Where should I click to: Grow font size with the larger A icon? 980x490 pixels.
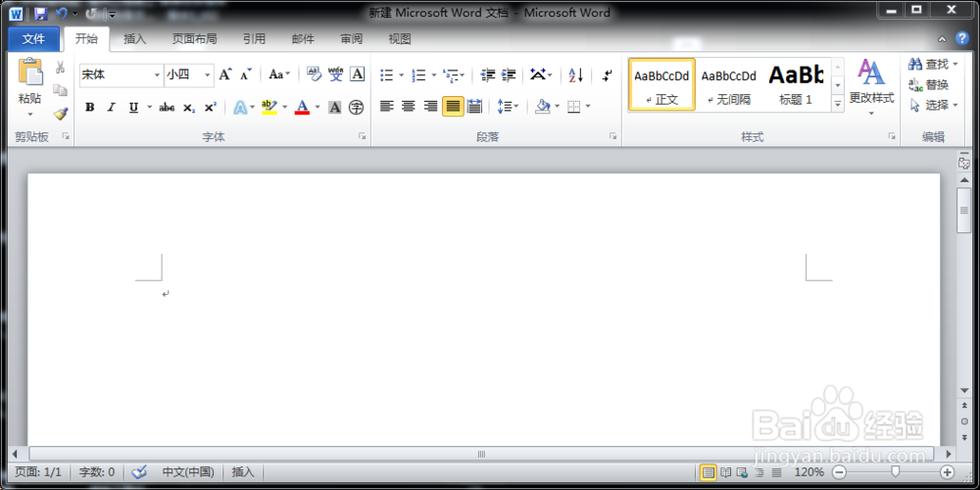225,75
